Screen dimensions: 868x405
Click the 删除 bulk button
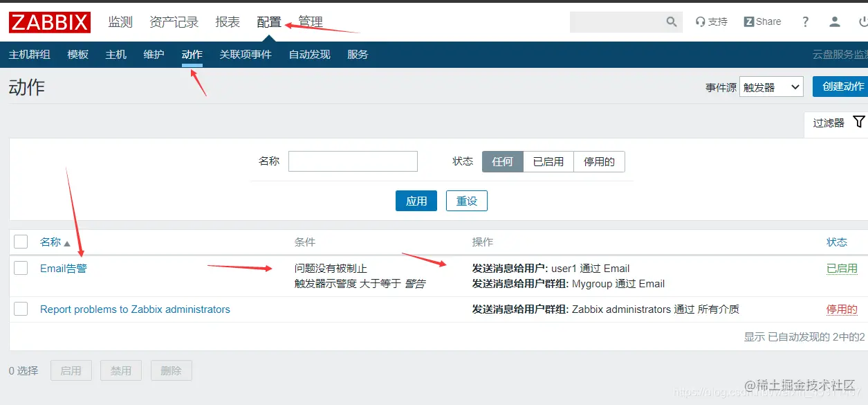[171, 370]
